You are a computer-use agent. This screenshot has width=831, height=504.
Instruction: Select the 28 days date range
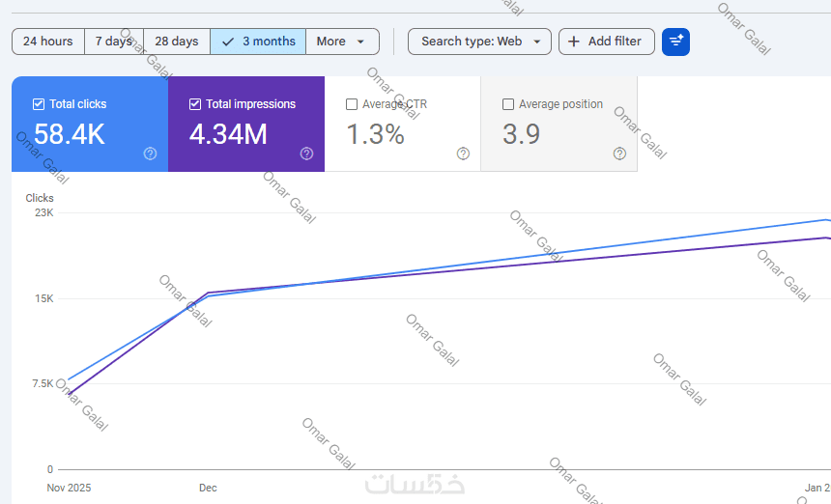tap(176, 42)
